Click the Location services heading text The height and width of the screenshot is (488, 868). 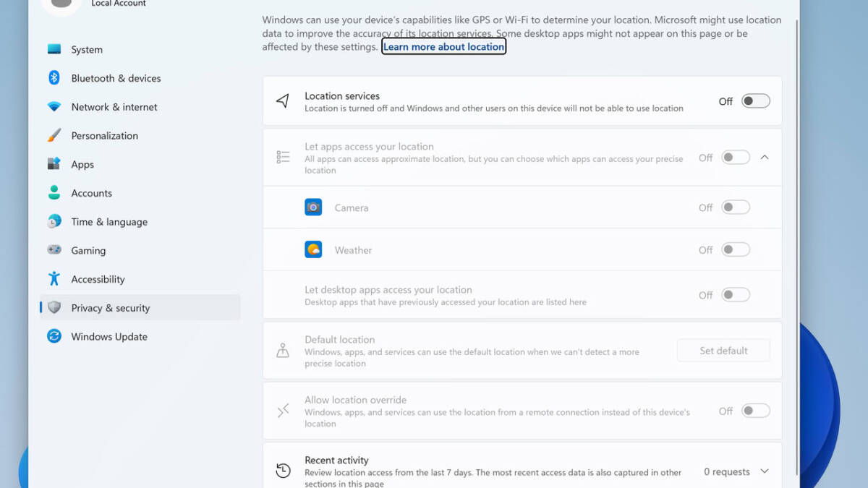[x=342, y=95]
